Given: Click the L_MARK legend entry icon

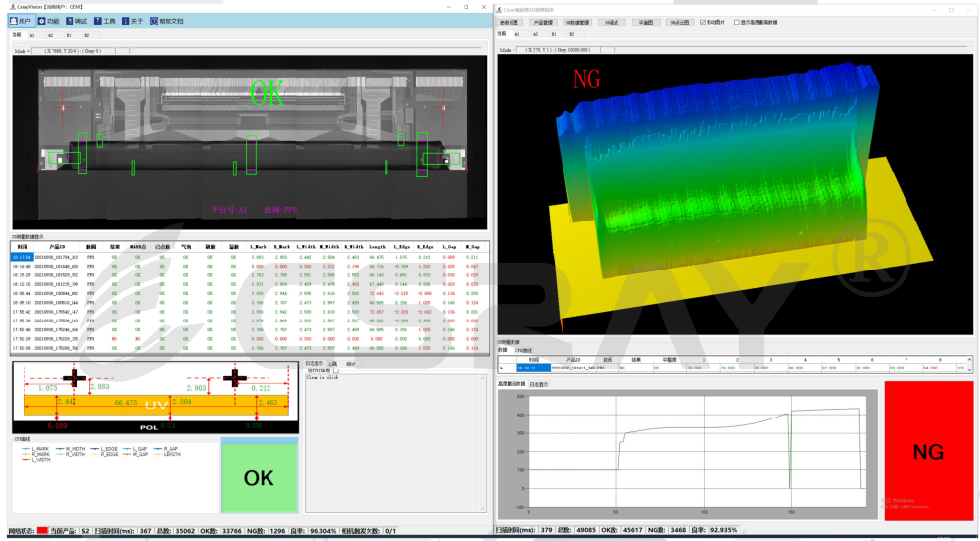Looking at the screenshot, I should click(x=24, y=448).
